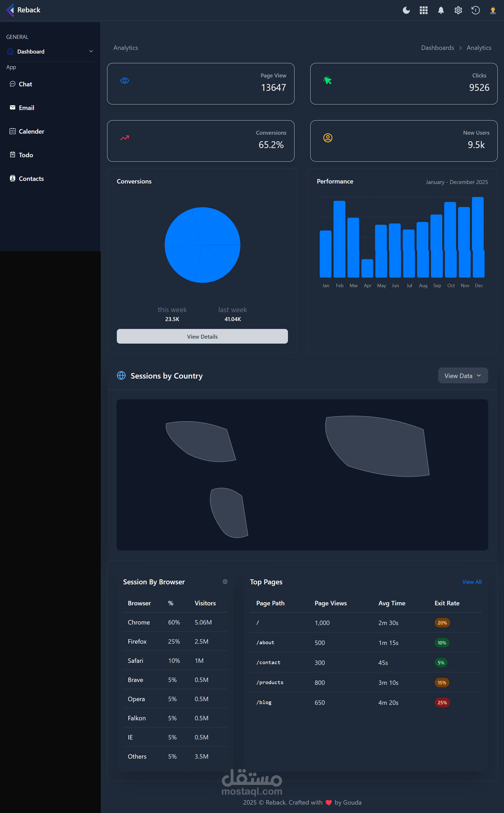Select Analytics in the breadcrumb
504x813 pixels.
(x=479, y=47)
